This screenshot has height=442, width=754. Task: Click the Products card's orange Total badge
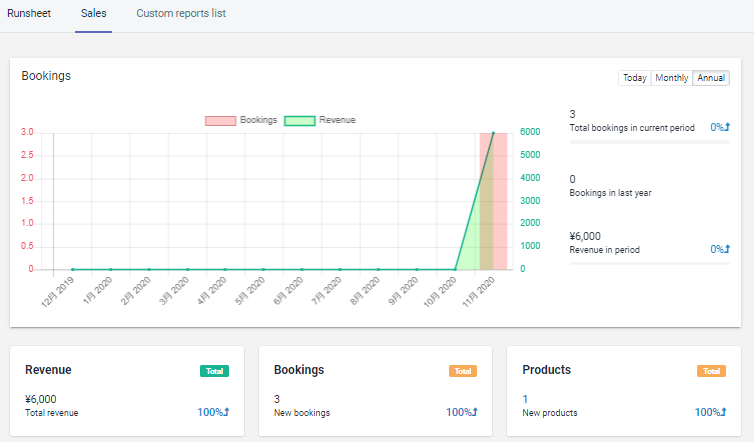click(x=710, y=371)
